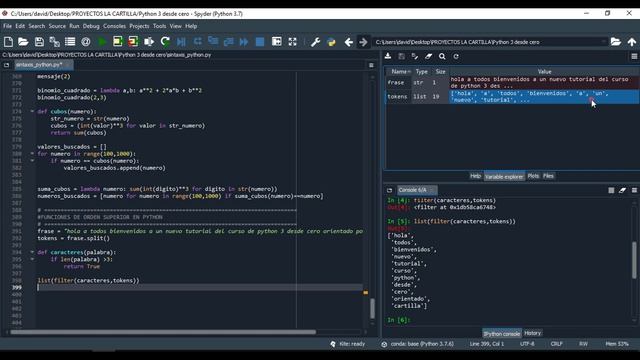Stop debugging with blue square
640x360 pixels.
point(260,42)
